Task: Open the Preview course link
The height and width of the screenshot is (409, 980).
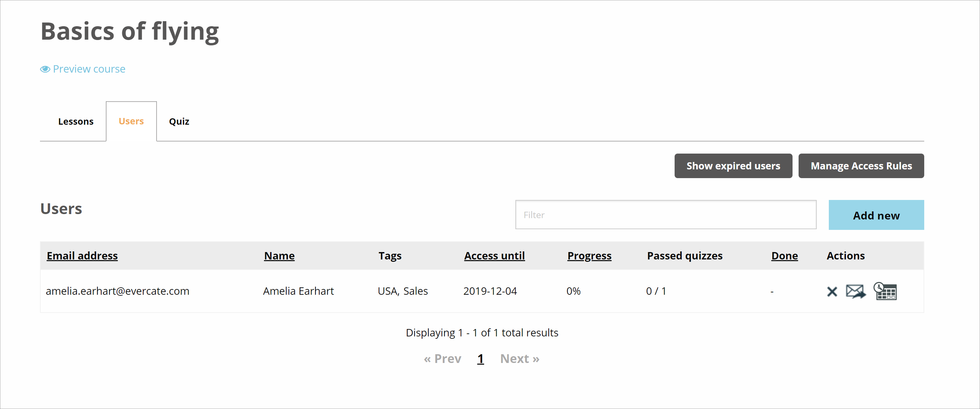Action: tap(89, 69)
